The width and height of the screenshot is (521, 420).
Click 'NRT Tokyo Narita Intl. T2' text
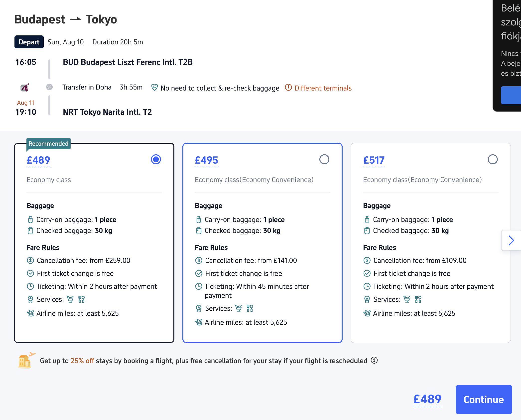[107, 112]
